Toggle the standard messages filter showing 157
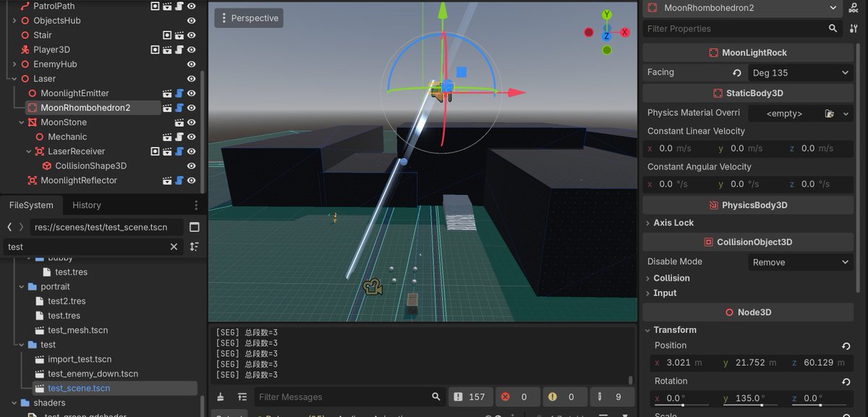The width and height of the screenshot is (868, 417). [470, 397]
